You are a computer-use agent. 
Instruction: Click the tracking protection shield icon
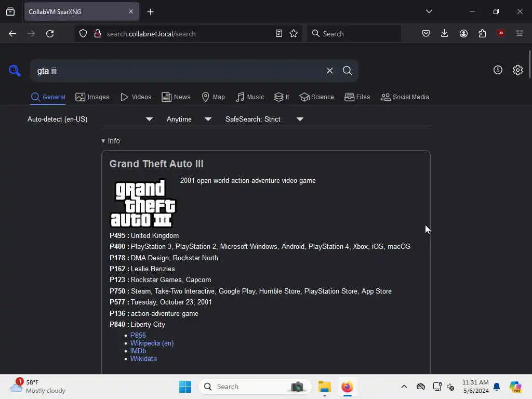(83, 34)
